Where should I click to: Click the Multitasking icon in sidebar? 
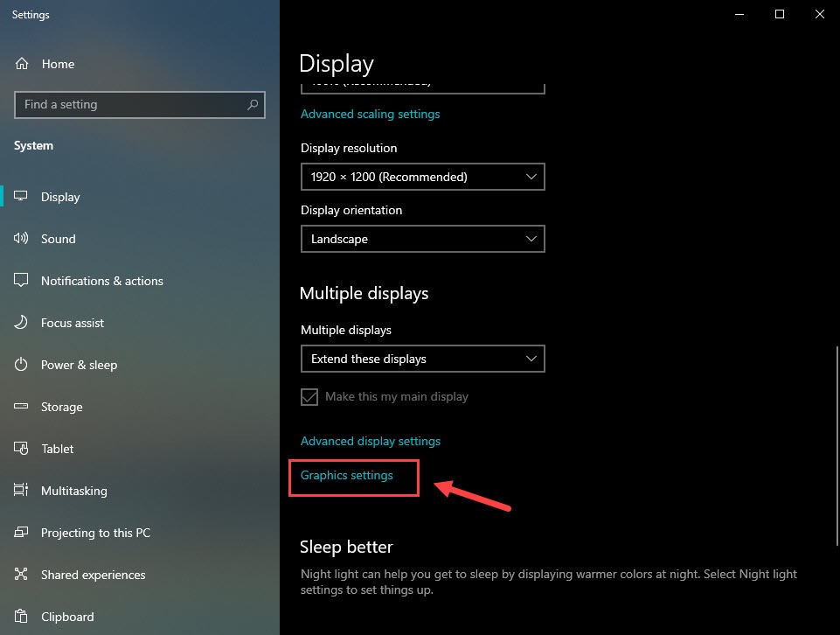click(20, 490)
